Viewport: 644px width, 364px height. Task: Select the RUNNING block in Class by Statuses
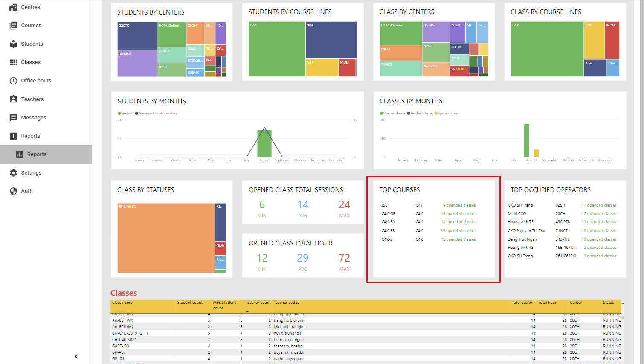point(166,238)
